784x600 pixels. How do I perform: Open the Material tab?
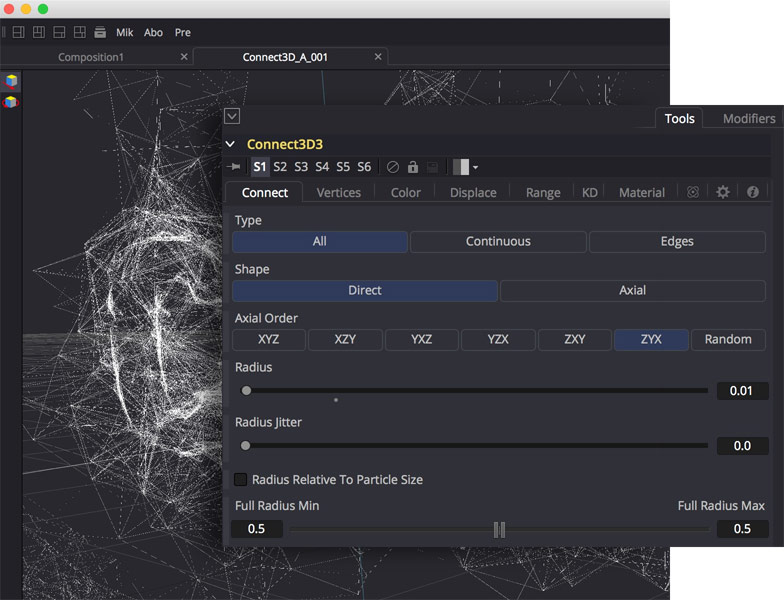coord(642,192)
